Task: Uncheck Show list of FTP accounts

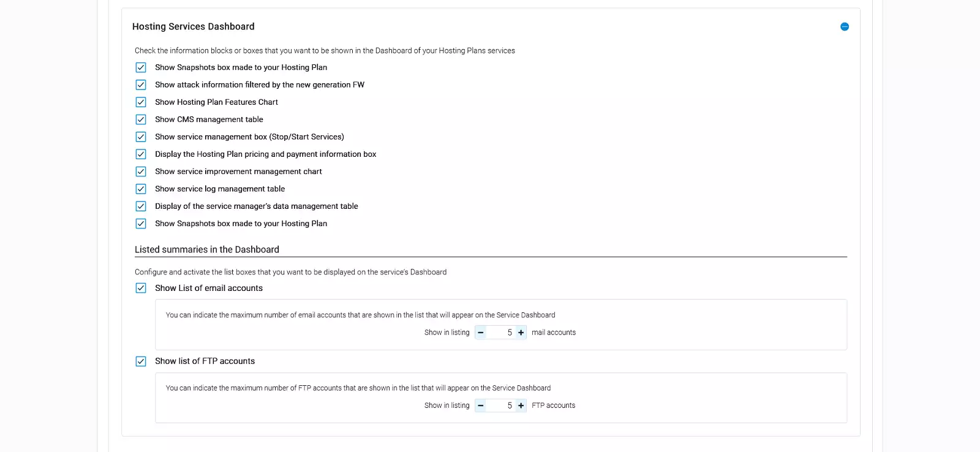Action: tap(141, 361)
